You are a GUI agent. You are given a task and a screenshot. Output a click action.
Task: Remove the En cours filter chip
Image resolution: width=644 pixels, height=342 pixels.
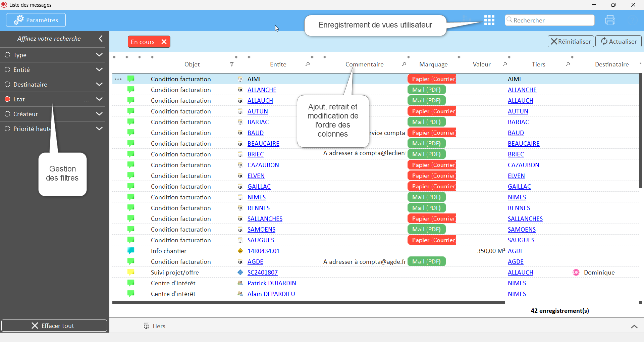[x=164, y=42]
